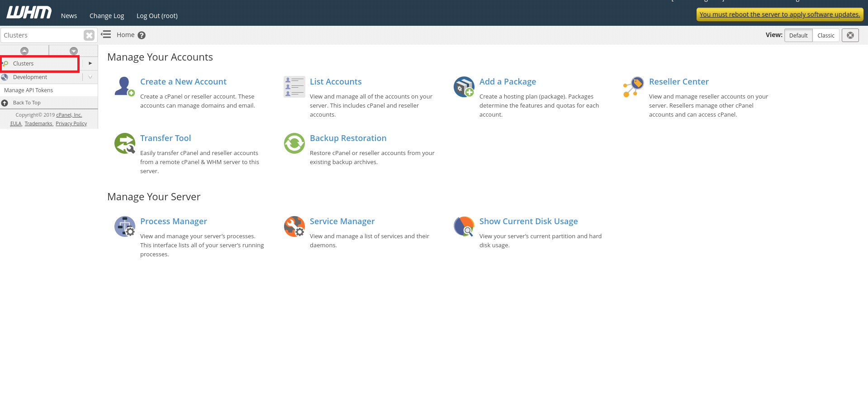Log out of the root account
Image resolution: width=868 pixels, height=396 pixels.
(157, 16)
